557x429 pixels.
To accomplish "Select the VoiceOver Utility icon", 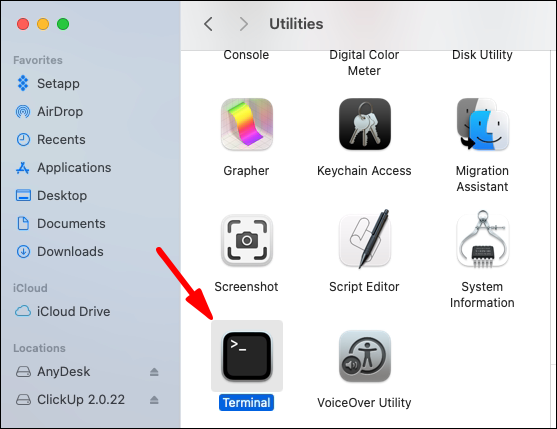I will coord(365,356).
